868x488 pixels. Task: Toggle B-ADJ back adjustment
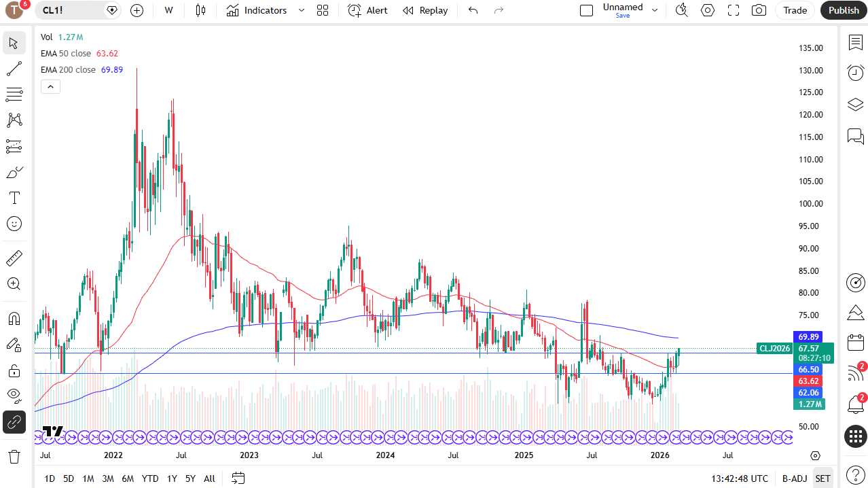tap(794, 478)
